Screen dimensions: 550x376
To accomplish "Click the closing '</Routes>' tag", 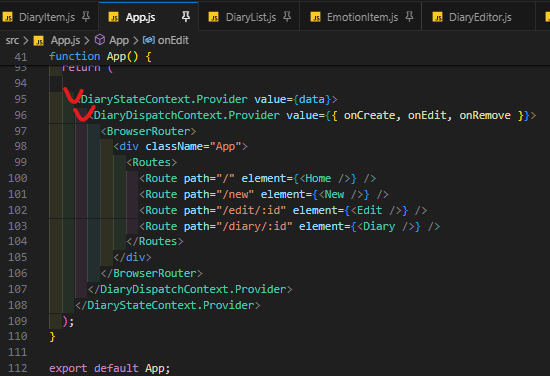I will 155,241.
